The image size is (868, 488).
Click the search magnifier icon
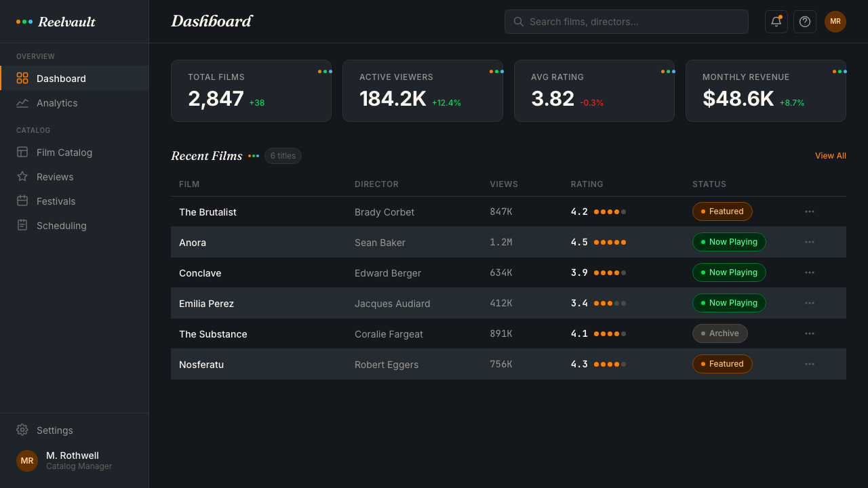point(519,22)
